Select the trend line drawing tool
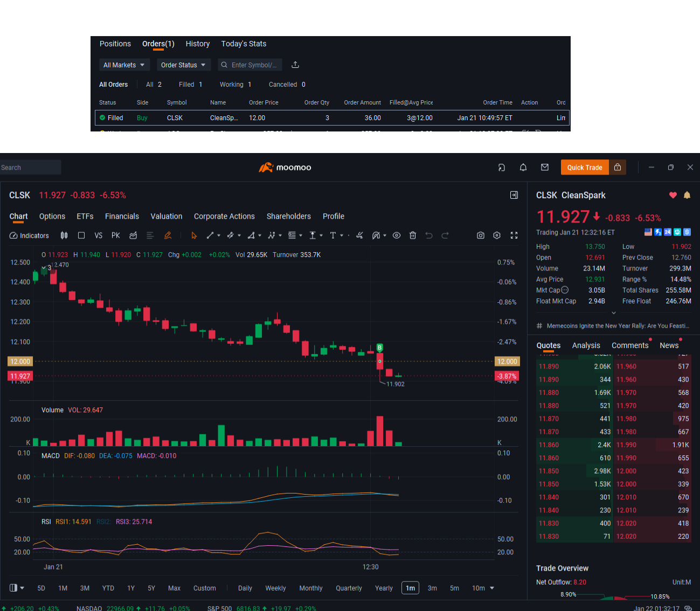The height and width of the screenshot is (611, 700). (210, 235)
